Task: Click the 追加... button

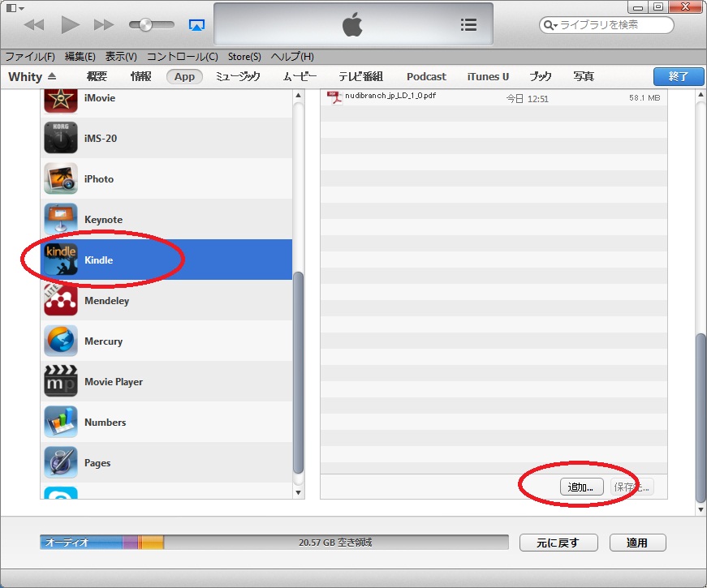Action: [582, 487]
